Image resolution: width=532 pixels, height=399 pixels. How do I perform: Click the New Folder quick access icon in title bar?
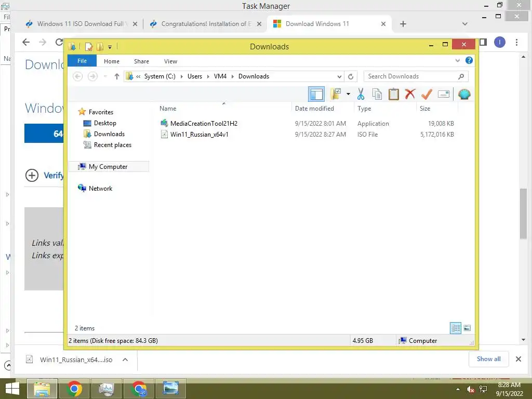(x=100, y=46)
